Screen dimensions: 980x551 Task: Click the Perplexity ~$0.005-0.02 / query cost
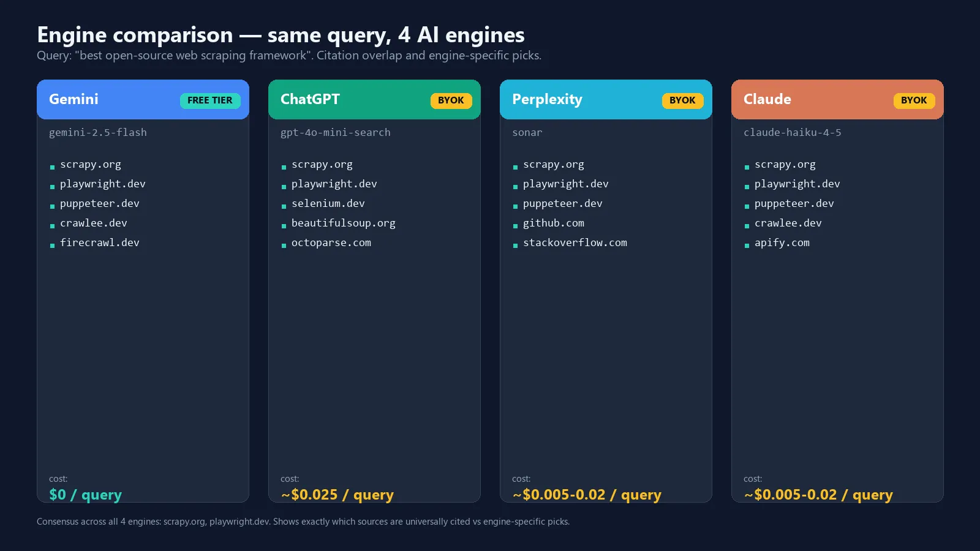click(587, 495)
